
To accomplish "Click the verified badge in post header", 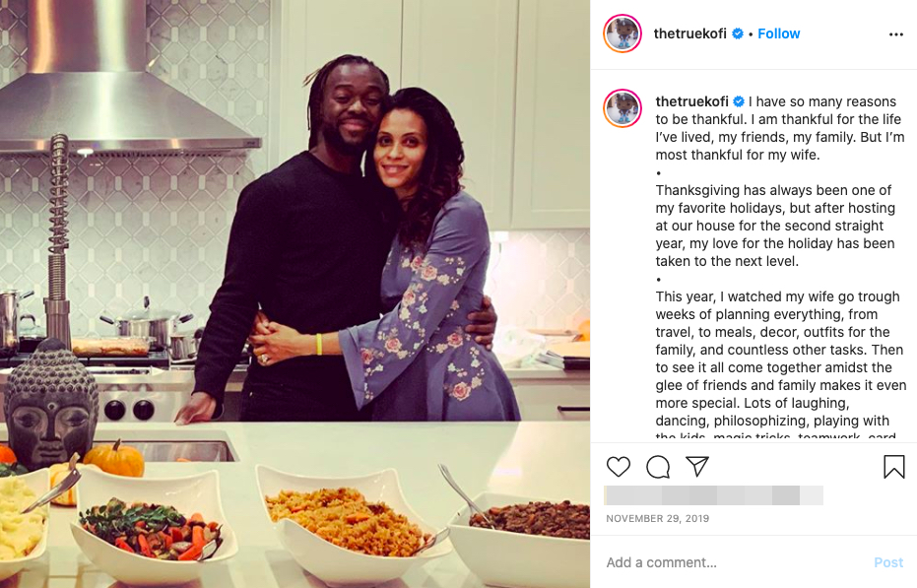I will [x=738, y=33].
